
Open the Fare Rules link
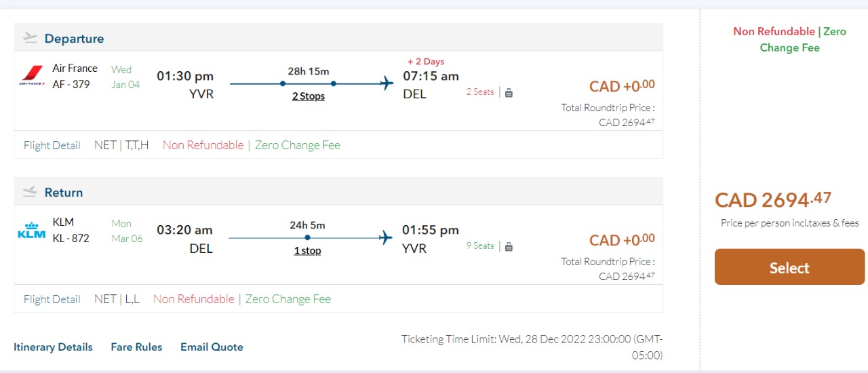coord(136,347)
